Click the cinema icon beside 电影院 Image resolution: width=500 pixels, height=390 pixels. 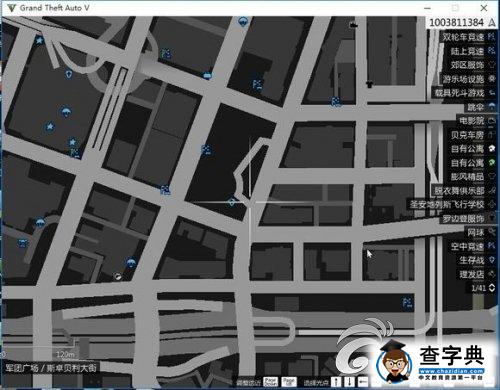492,121
